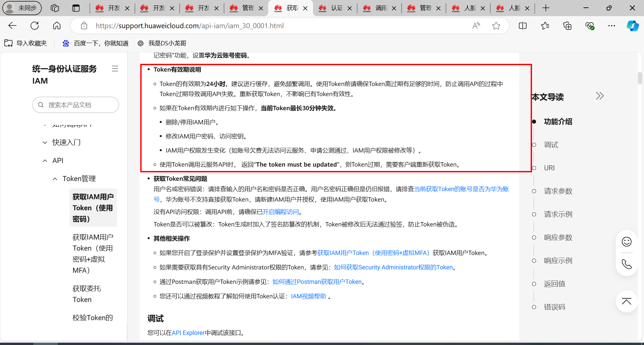Image resolution: width=644 pixels, height=345 pixels.
Task: Collapse the API section in sidebar
Action: tap(45, 160)
